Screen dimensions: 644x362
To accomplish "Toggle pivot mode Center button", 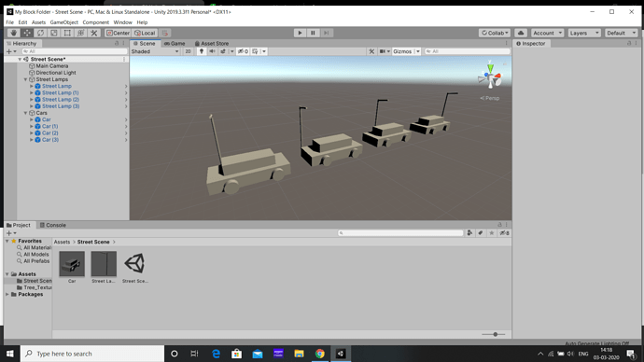I will click(x=118, y=33).
